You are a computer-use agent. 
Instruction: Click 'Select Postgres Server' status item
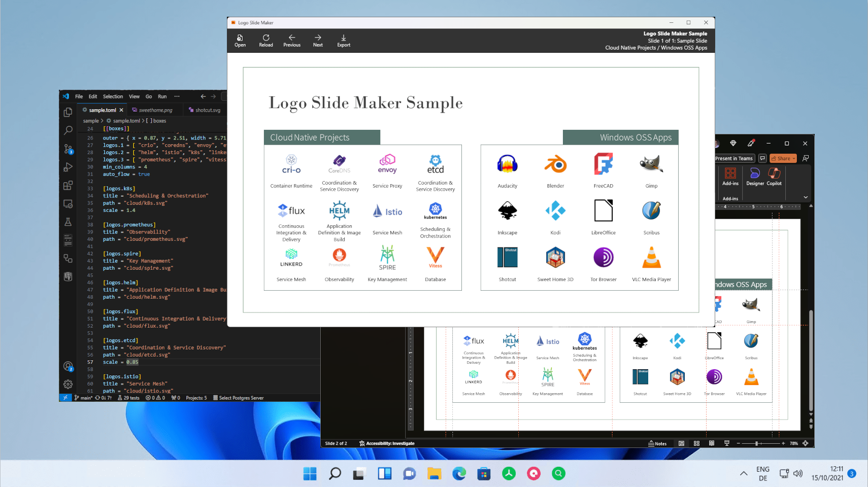click(x=238, y=398)
